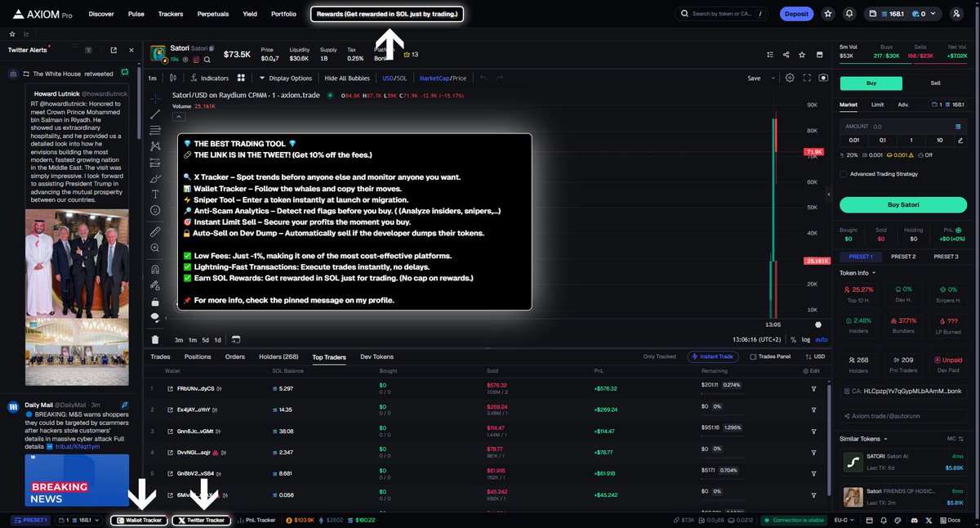Click the token search input field
This screenshot has width=980, height=528.
[722, 14]
